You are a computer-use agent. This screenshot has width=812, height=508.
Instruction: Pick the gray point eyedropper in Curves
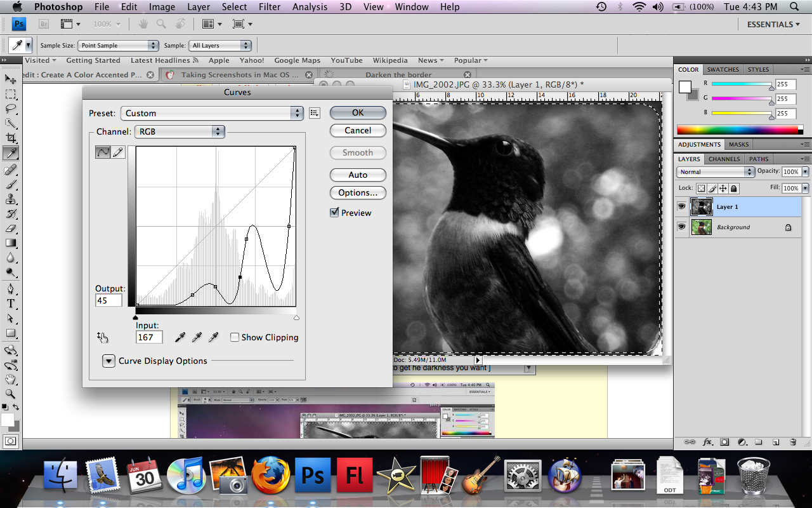point(197,337)
